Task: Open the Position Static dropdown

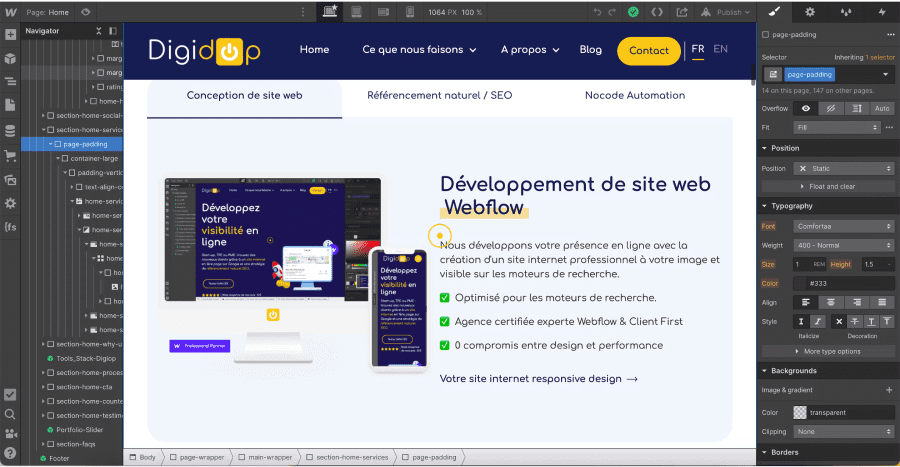Action: [x=844, y=169]
